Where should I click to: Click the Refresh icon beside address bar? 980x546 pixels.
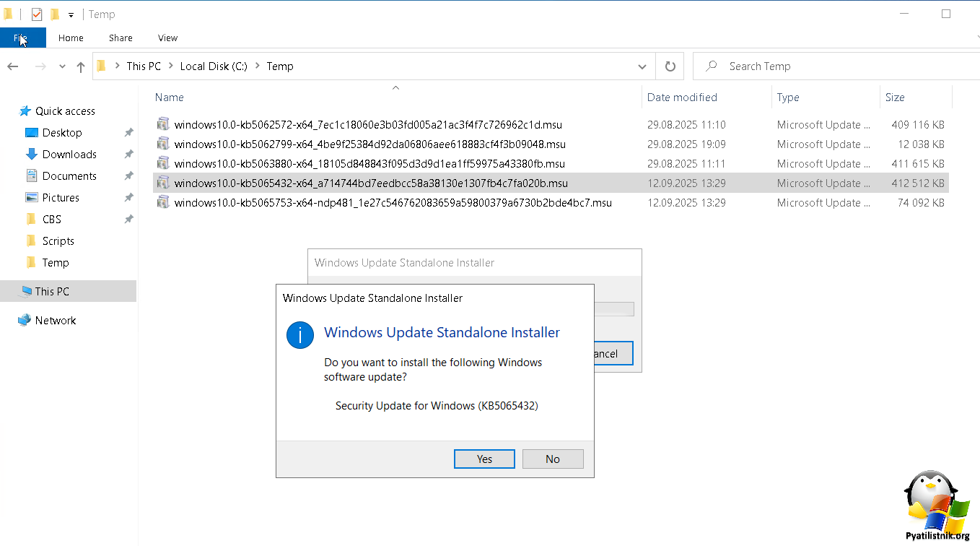click(x=670, y=66)
